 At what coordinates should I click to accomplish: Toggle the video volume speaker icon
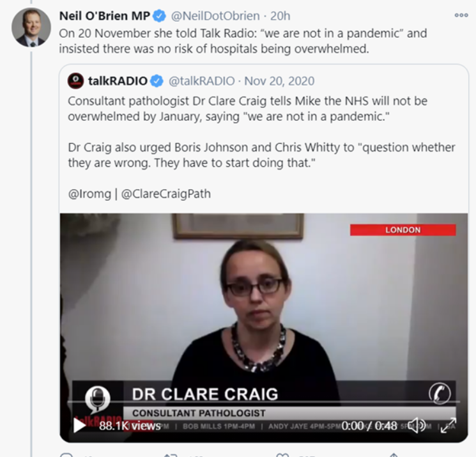[x=417, y=426]
